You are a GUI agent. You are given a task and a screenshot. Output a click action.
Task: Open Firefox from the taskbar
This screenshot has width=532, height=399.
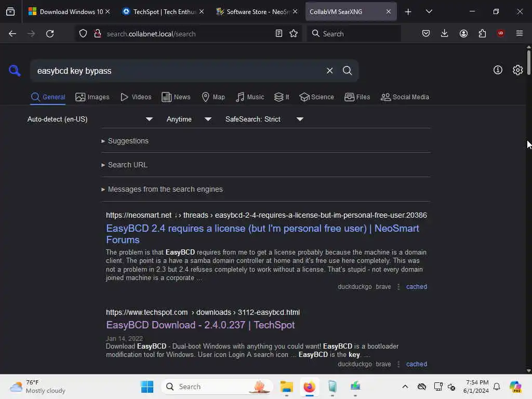coord(309,387)
